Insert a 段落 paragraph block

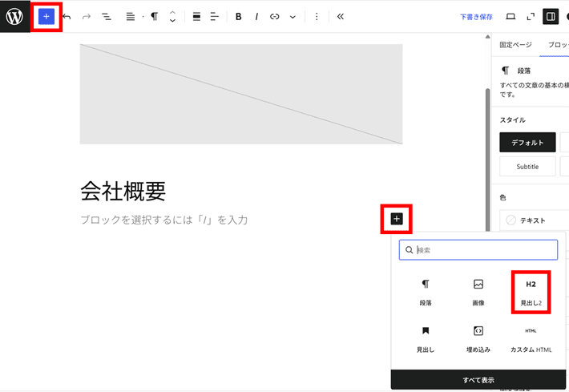[x=426, y=292]
